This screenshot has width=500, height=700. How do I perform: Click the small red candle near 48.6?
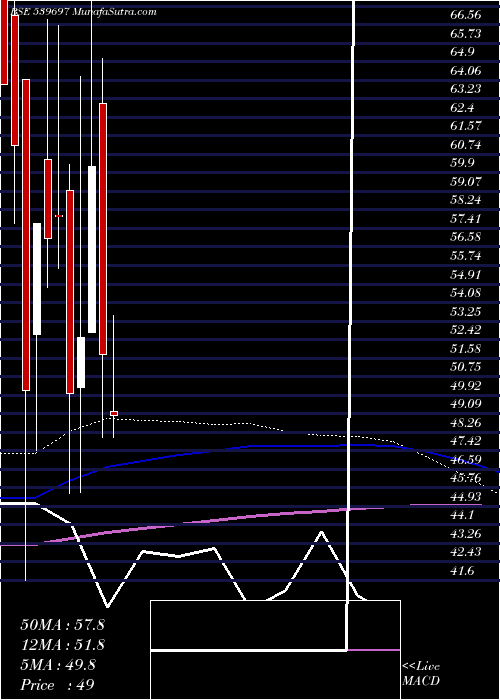[114, 414]
